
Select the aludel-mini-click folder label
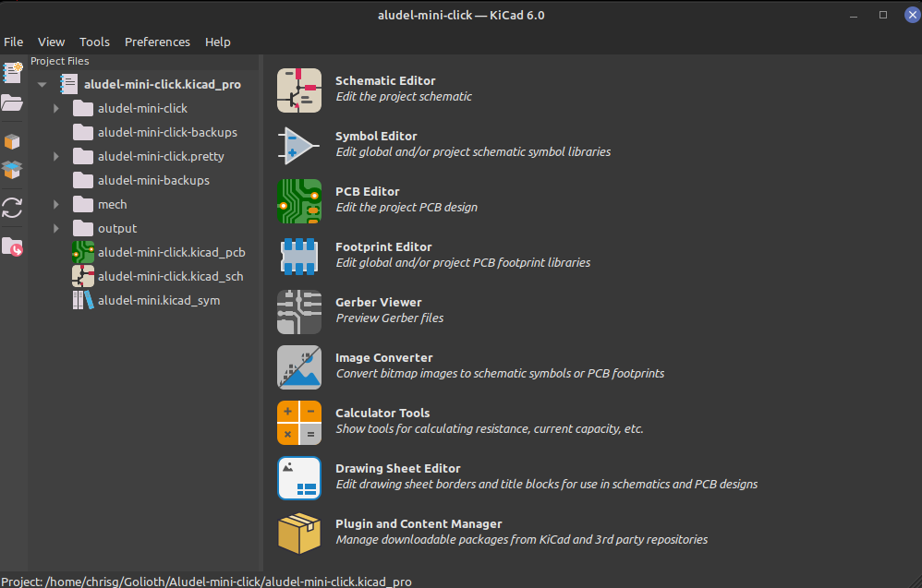click(x=142, y=108)
